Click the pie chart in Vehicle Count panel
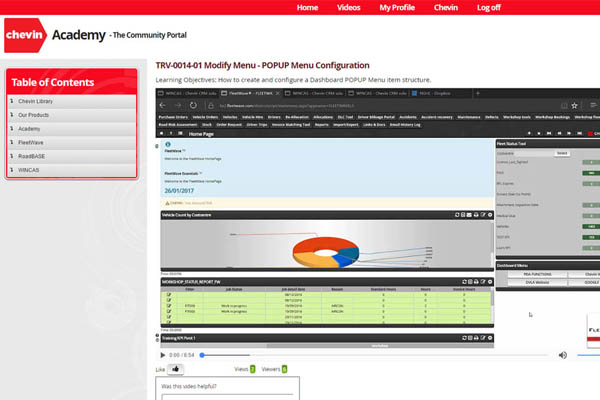 pyautogui.click(x=326, y=252)
